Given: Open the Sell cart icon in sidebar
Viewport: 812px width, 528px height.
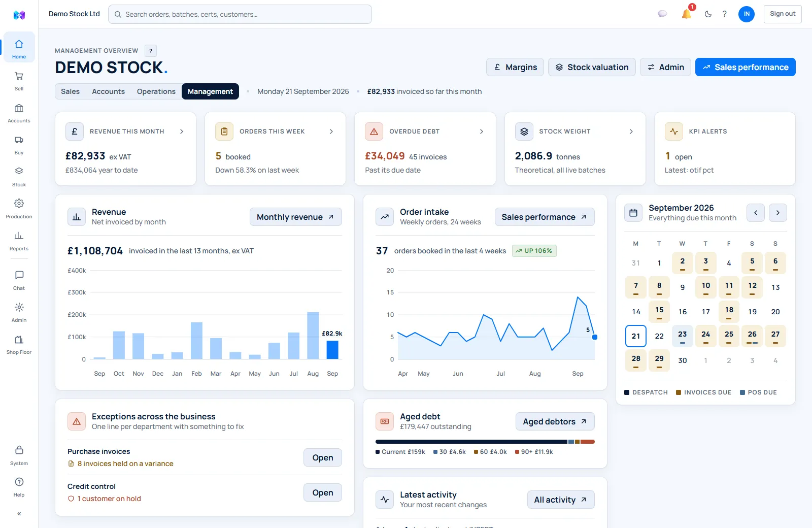Looking at the screenshot, I should point(19,76).
